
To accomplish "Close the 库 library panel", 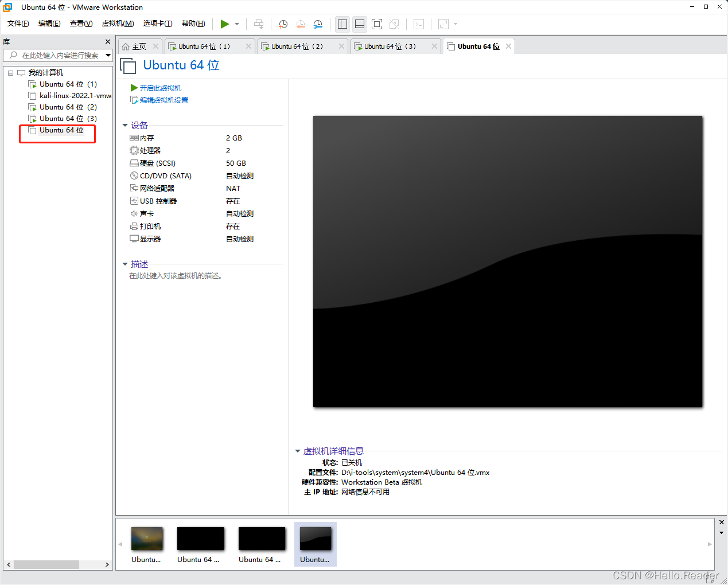I will [108, 42].
